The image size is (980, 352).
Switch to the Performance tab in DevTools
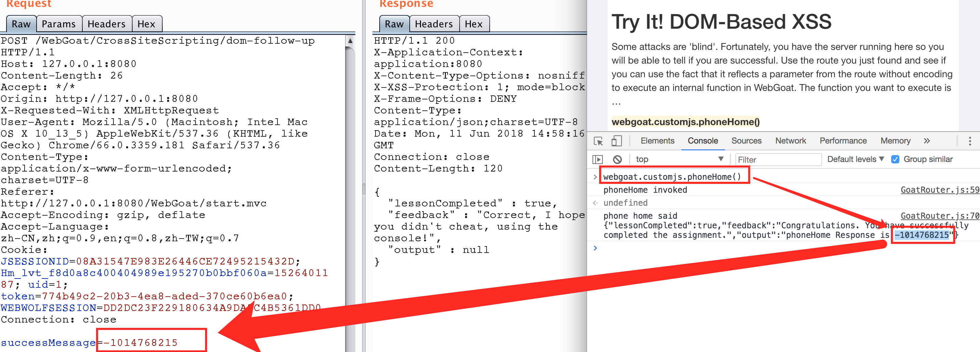coord(843,141)
